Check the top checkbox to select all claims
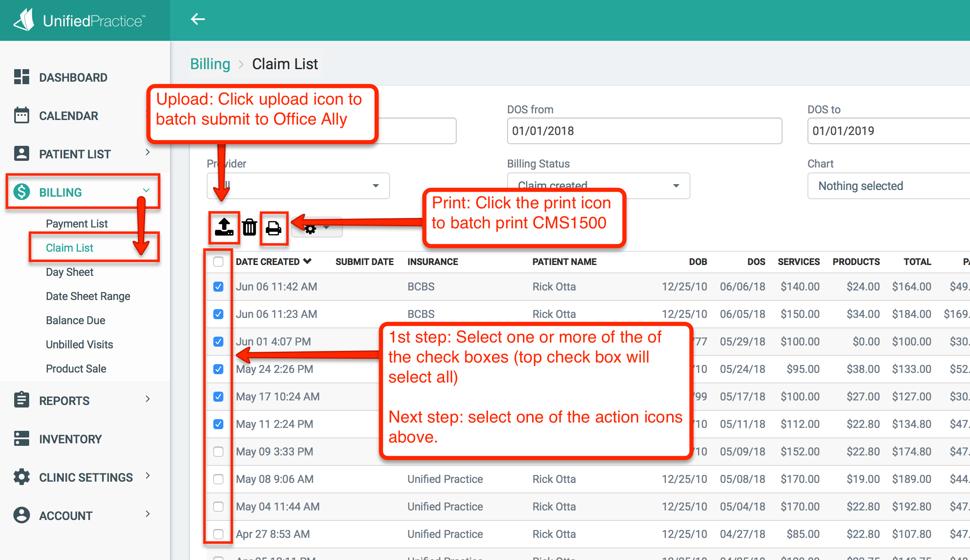This screenshot has width=970, height=560. coord(218,262)
